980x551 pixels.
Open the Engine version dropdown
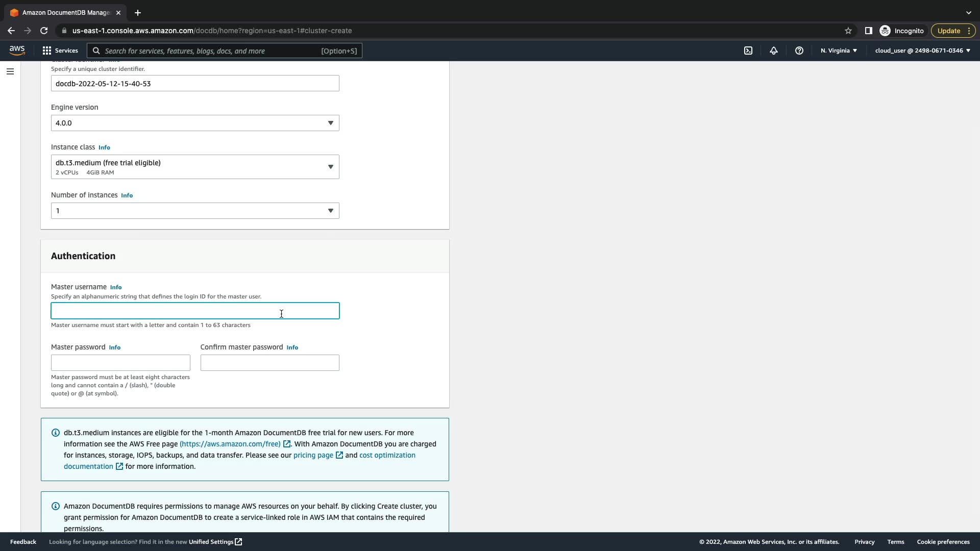click(195, 123)
